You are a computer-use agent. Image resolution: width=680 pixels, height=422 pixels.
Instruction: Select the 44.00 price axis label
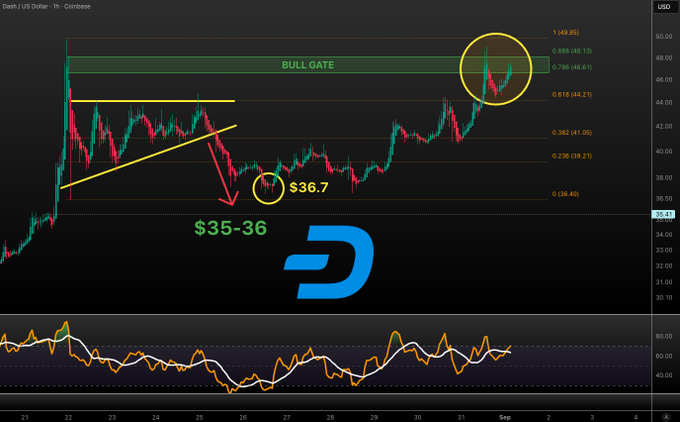click(x=664, y=102)
